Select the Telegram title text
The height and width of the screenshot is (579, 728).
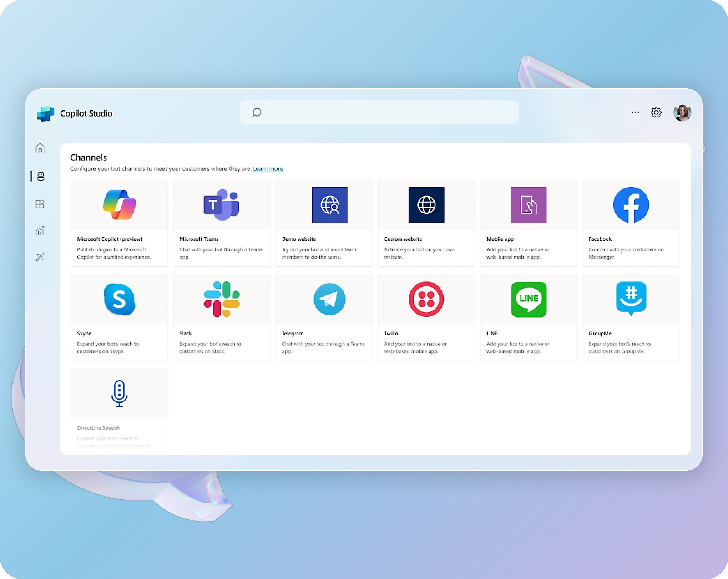(x=293, y=334)
